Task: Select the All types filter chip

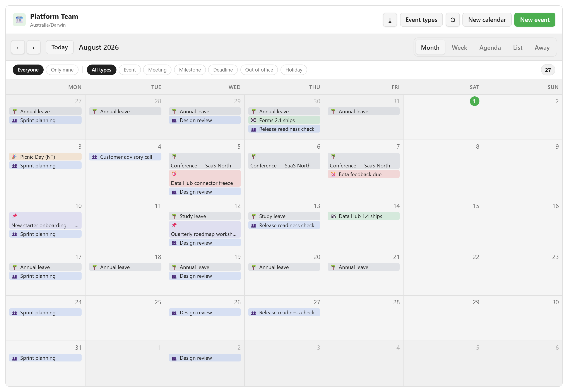Action: pyautogui.click(x=101, y=70)
